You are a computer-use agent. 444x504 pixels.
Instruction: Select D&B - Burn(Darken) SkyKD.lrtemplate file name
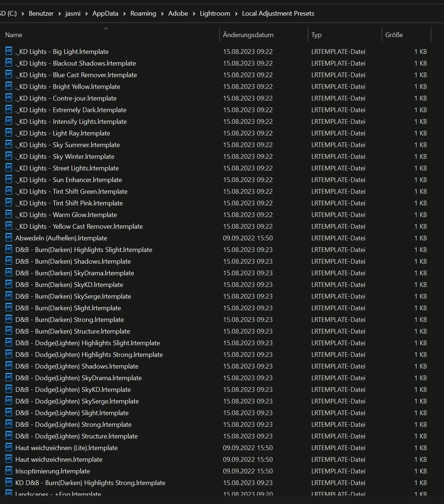point(69,284)
